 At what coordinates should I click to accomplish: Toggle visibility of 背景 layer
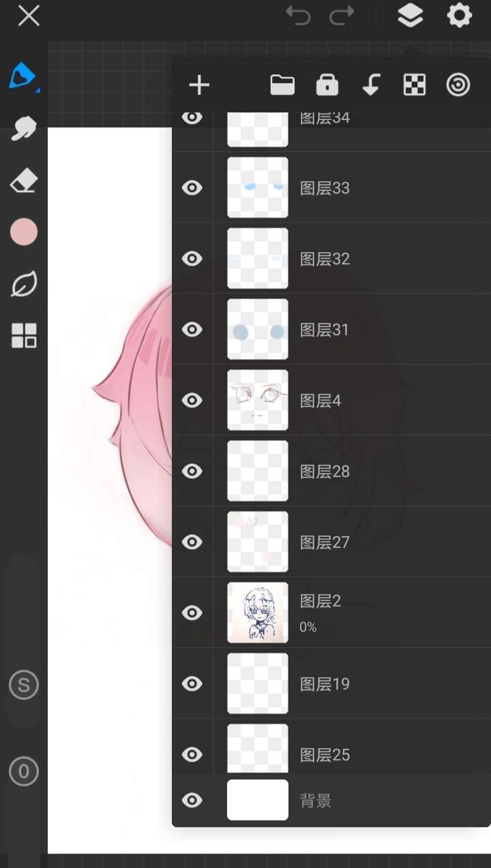(x=192, y=801)
